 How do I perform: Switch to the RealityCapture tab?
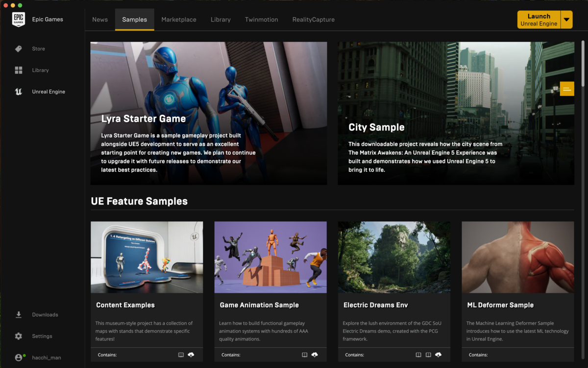tap(314, 20)
